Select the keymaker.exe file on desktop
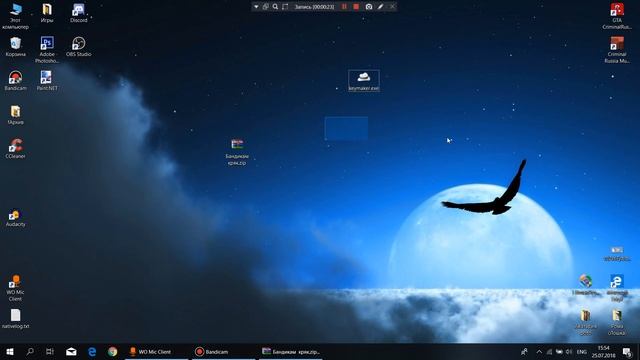640x360 pixels. tap(364, 80)
